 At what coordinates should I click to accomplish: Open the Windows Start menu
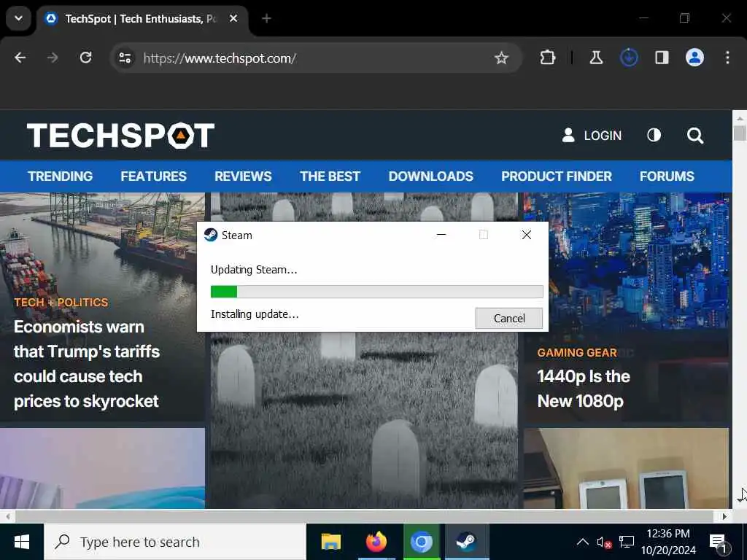pyautogui.click(x=21, y=542)
